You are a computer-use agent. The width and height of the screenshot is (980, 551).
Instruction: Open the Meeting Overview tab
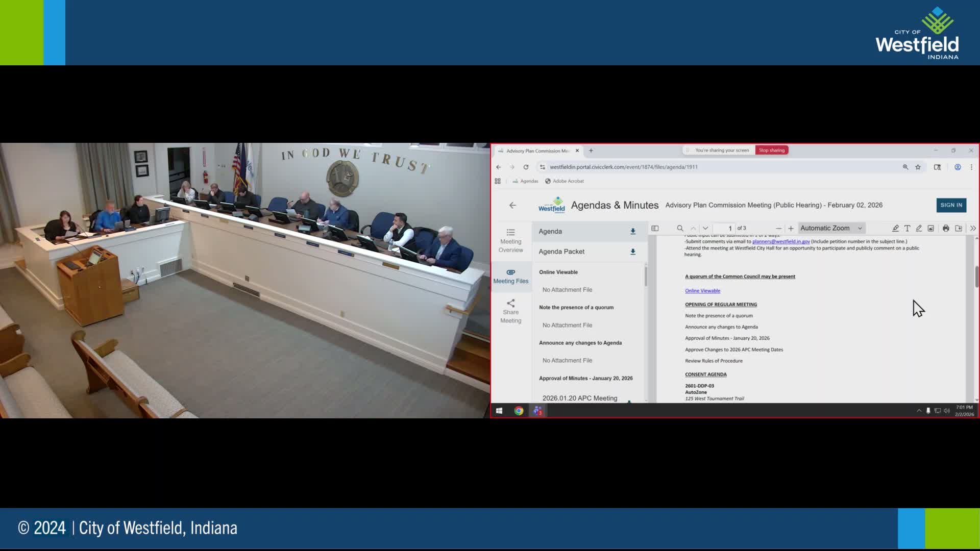[x=510, y=240]
